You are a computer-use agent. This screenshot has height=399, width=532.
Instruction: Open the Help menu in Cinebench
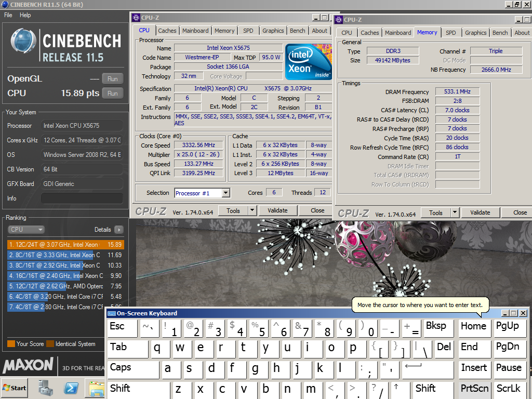pos(25,15)
